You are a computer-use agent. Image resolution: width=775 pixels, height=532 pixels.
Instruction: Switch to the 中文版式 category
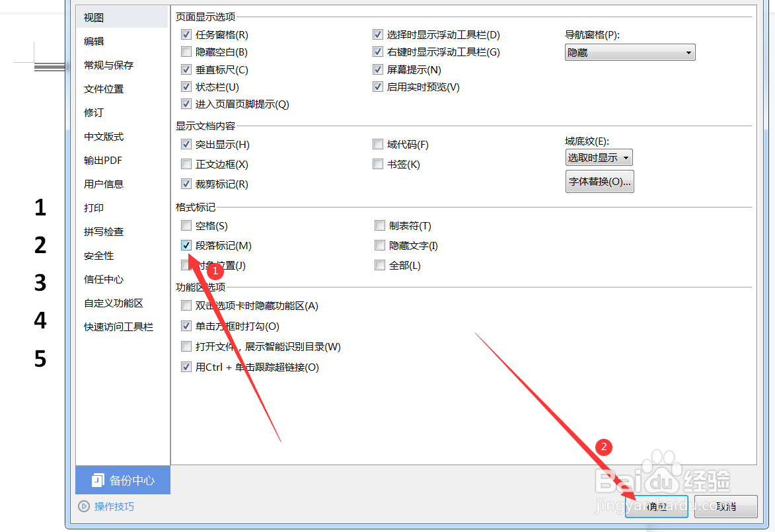pyautogui.click(x=104, y=136)
